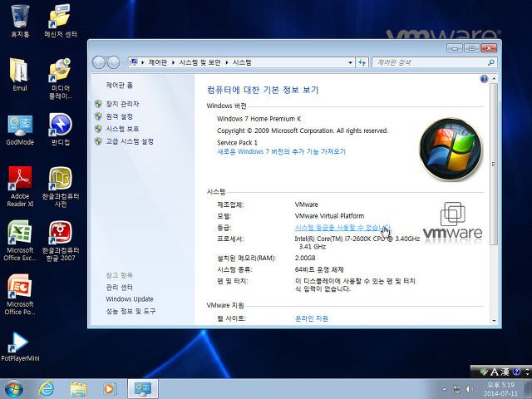Open 성능 정보 및 도구 link
Viewport: 532px width, 399px height.
(x=131, y=311)
